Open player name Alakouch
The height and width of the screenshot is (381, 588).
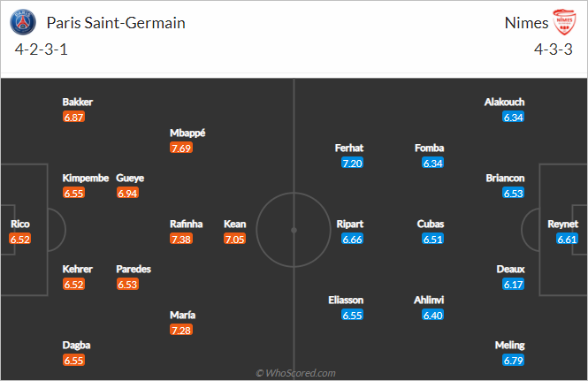(x=504, y=102)
